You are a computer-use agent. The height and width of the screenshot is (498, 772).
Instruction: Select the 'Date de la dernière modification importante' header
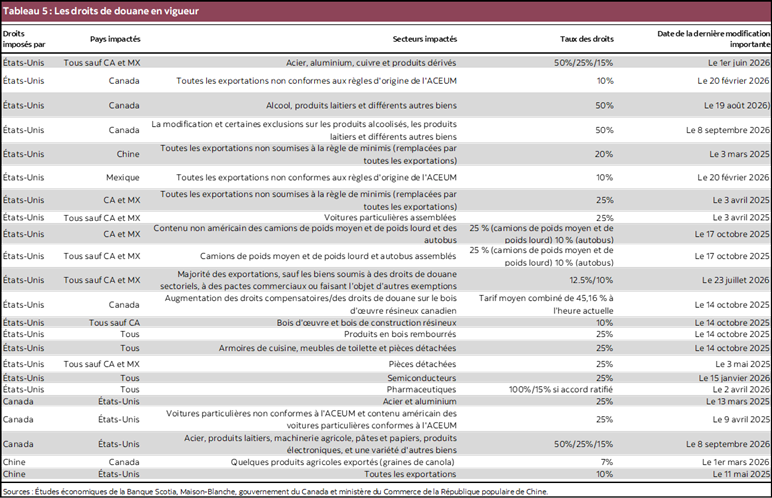713,39
